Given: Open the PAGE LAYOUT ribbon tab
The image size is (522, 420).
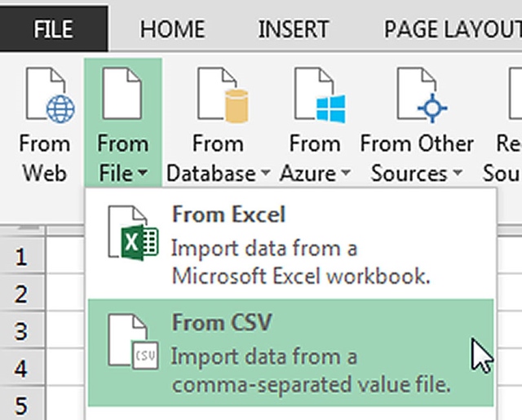Looking at the screenshot, I should click(x=453, y=29).
